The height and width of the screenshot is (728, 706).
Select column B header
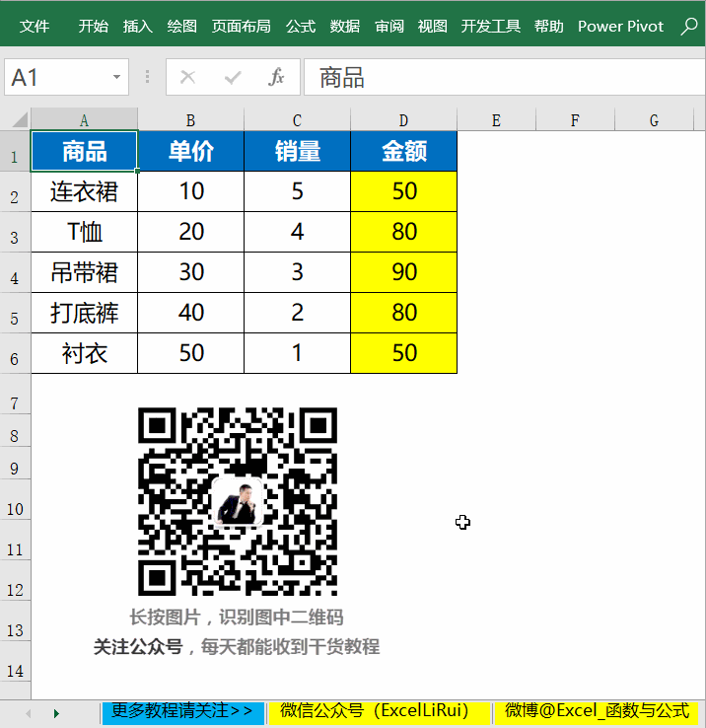point(190,119)
